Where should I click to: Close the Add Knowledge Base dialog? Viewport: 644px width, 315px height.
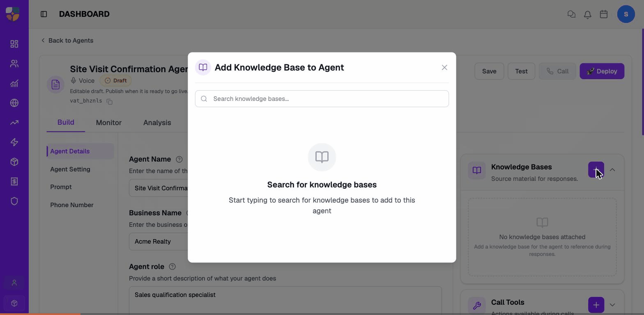444,68
